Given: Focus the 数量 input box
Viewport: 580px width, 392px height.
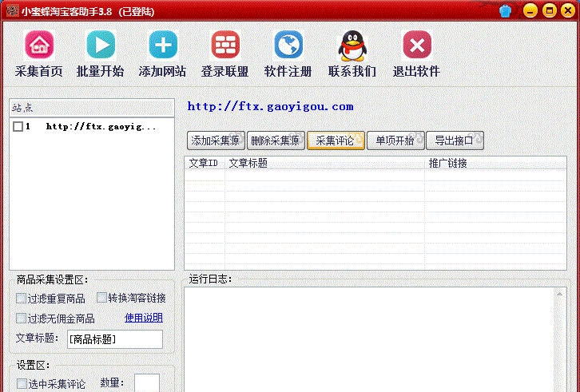Looking at the screenshot, I should (x=147, y=382).
